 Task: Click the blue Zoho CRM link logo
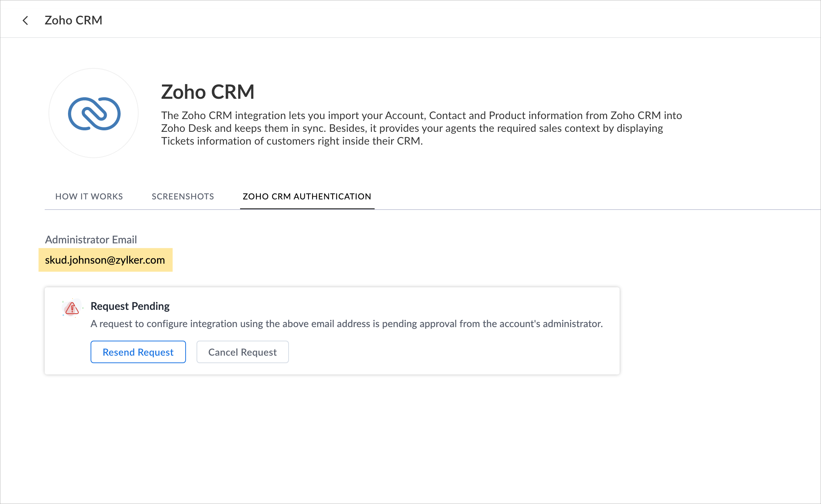click(94, 113)
